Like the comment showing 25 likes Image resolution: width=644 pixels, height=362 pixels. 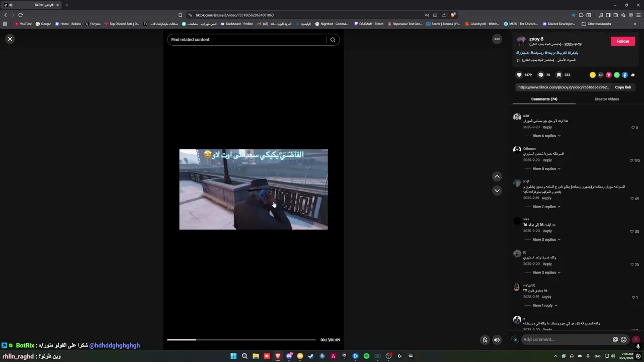632,264
